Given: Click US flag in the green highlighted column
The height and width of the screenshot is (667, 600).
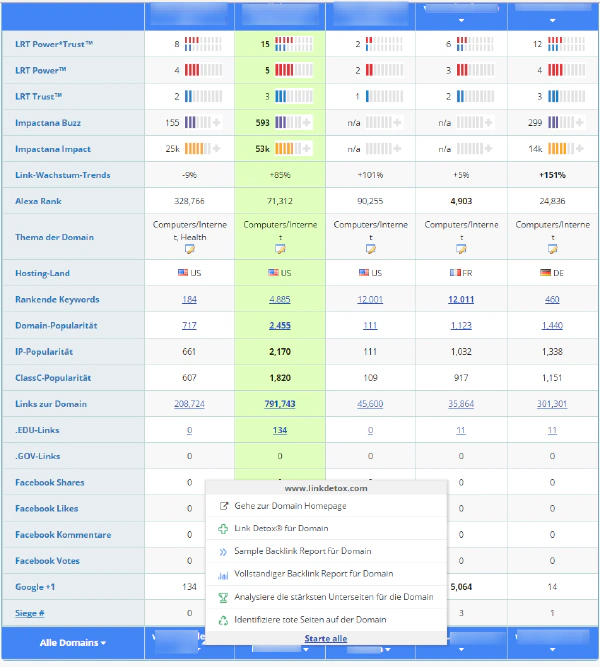Looking at the screenshot, I should (x=273, y=273).
